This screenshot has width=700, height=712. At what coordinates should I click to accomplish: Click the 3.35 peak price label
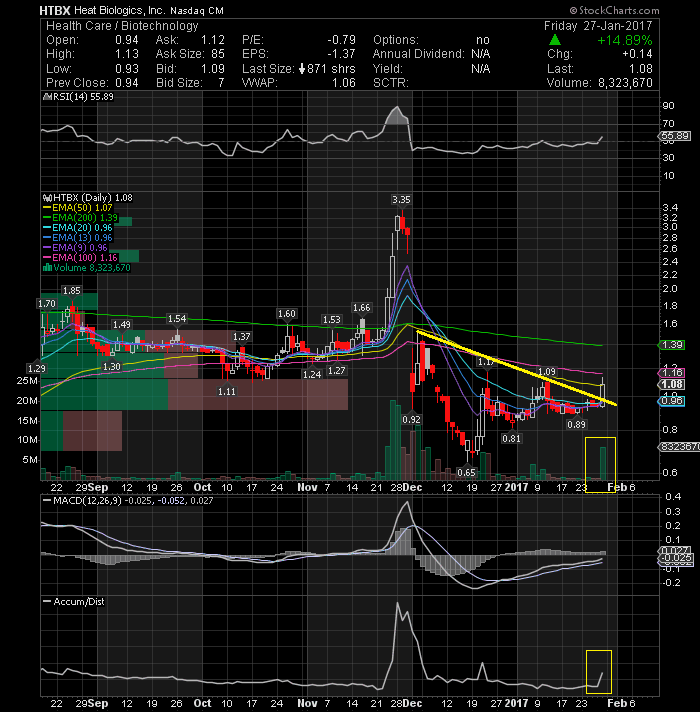click(401, 199)
